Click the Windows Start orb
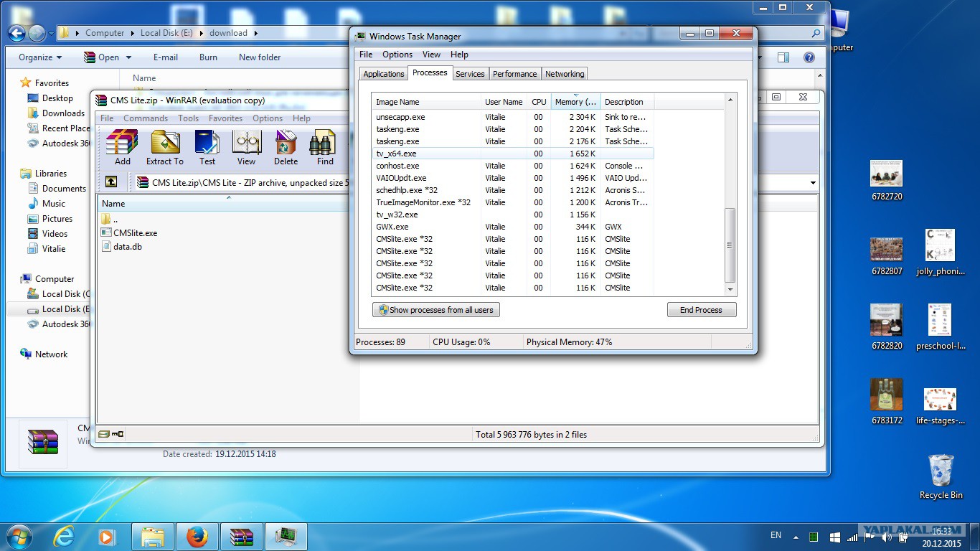Screen dimensions: 980x551 (19, 536)
